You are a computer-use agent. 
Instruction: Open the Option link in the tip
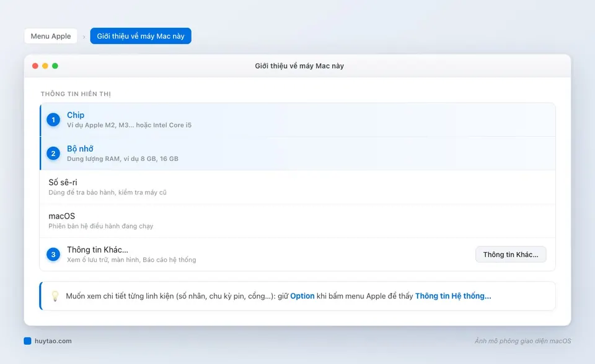point(302,296)
